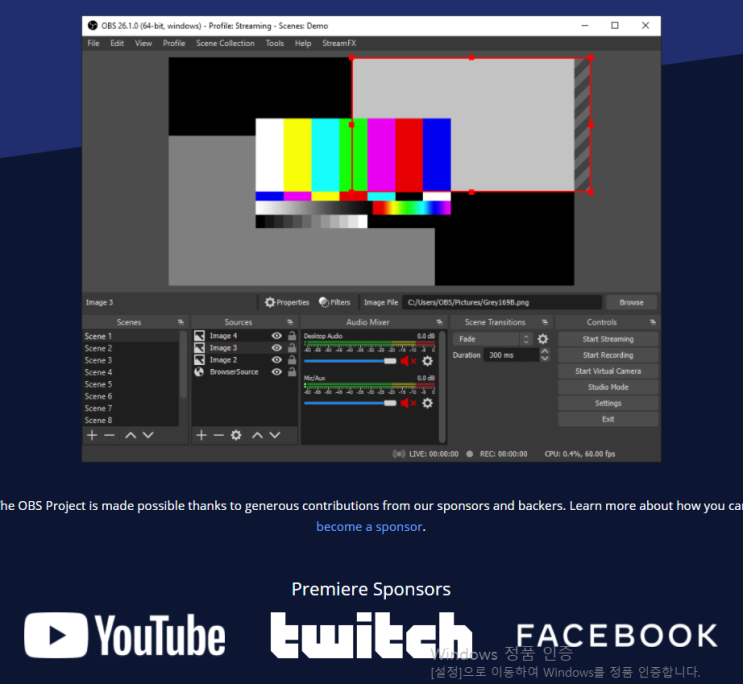Toggle visibility eye for BrowserSource

coord(277,372)
